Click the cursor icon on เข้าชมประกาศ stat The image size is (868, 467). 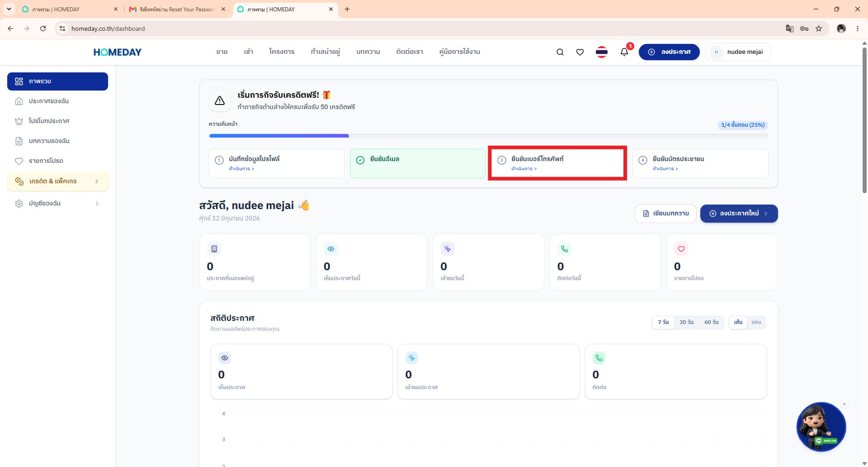tap(411, 358)
